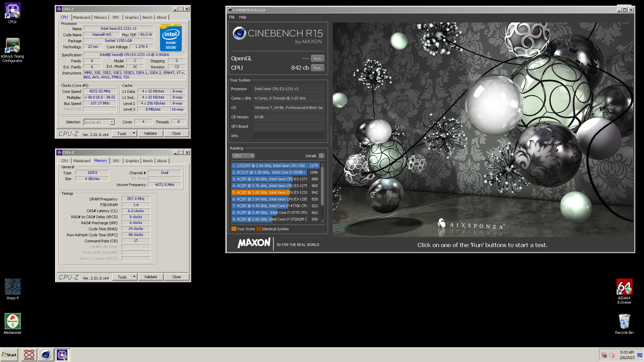
Task: Select highlighted ranking entry 5 E3-1231
Action: point(275,192)
